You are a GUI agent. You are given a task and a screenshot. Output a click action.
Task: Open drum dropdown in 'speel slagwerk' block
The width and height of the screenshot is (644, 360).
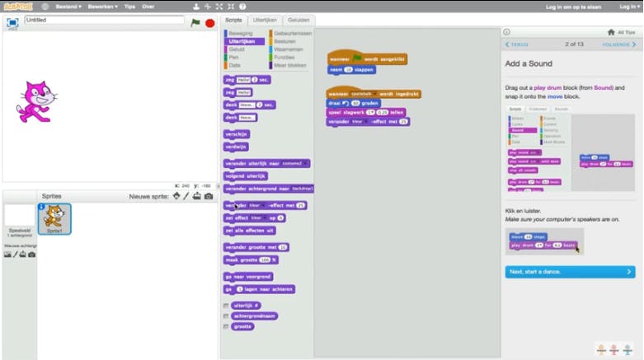point(371,112)
